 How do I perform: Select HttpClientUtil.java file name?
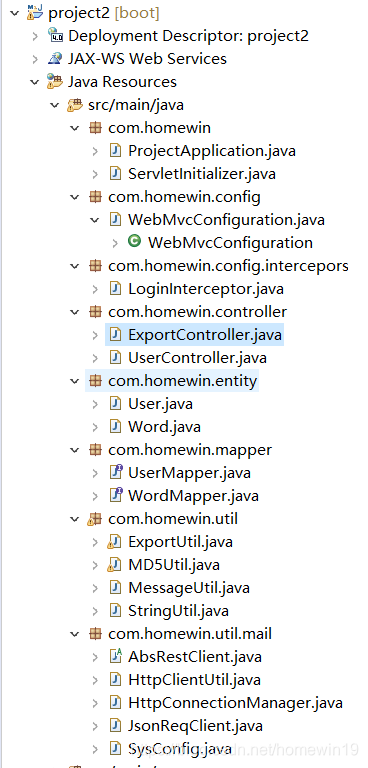click(194, 680)
